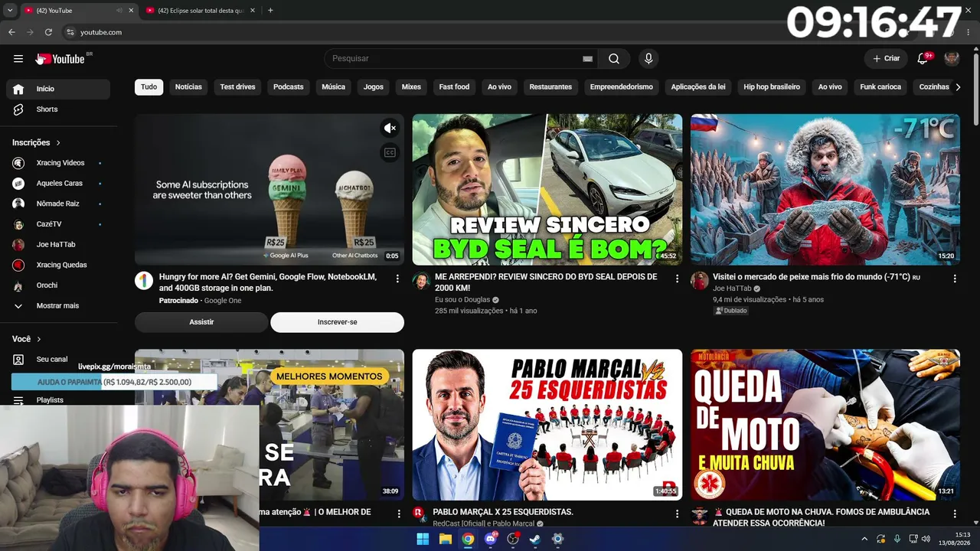The height and width of the screenshot is (551, 980).
Task: Open Discord from the taskbar
Action: click(491, 540)
